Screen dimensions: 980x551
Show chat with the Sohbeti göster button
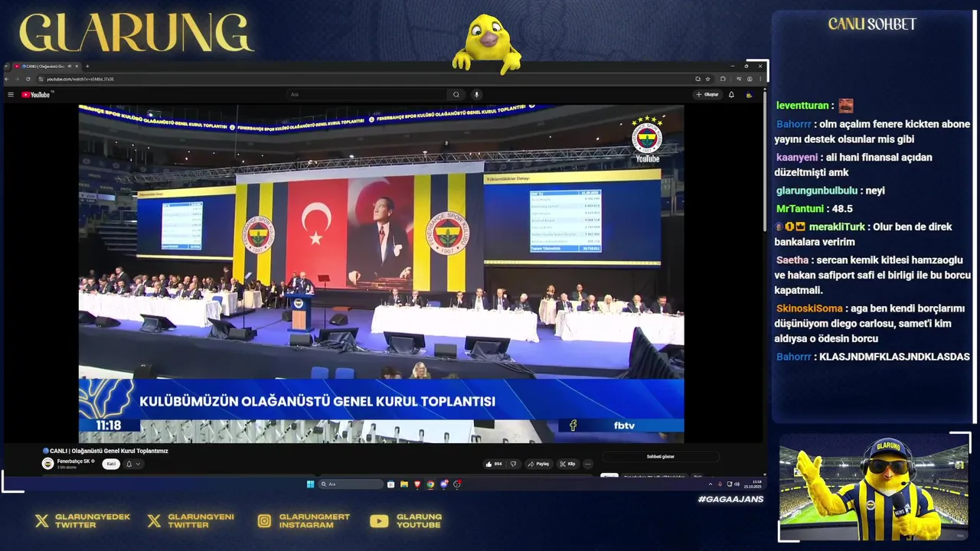(660, 457)
